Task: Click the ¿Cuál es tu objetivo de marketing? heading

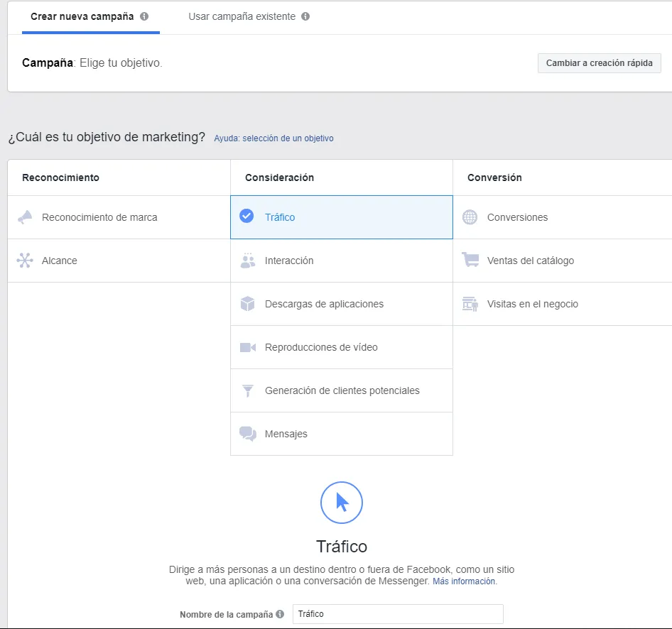Action: pos(107,137)
